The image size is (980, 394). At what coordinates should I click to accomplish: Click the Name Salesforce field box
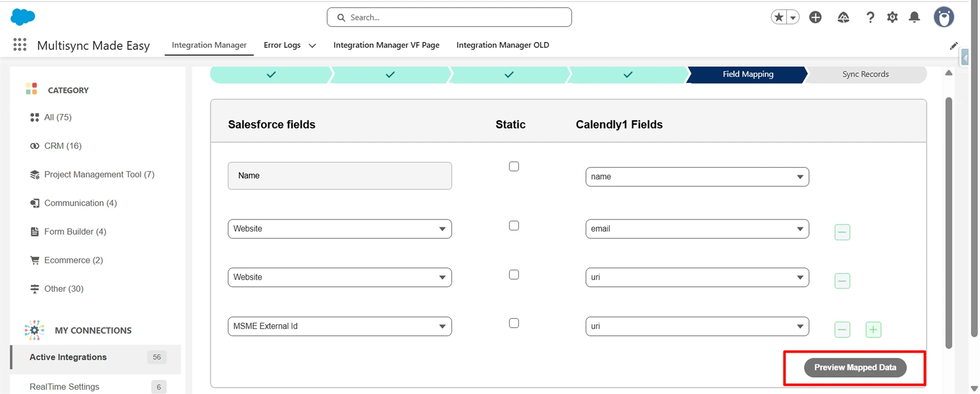[x=340, y=176]
